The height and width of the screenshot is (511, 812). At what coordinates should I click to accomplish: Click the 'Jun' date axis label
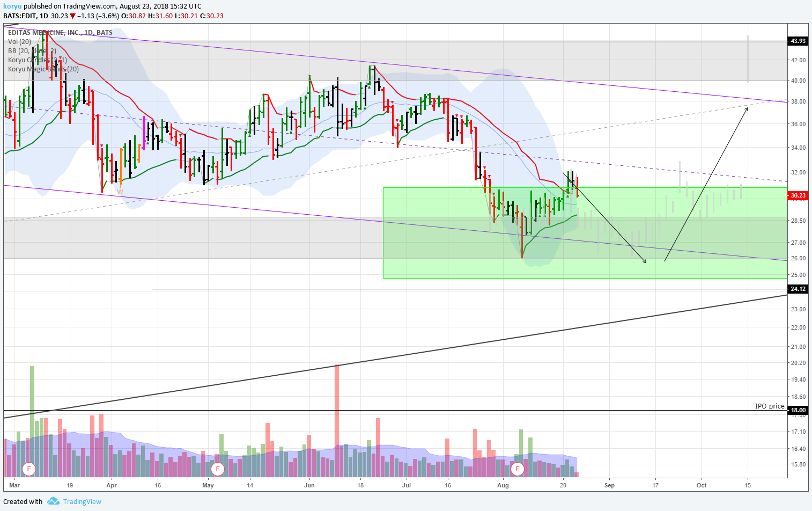click(309, 485)
